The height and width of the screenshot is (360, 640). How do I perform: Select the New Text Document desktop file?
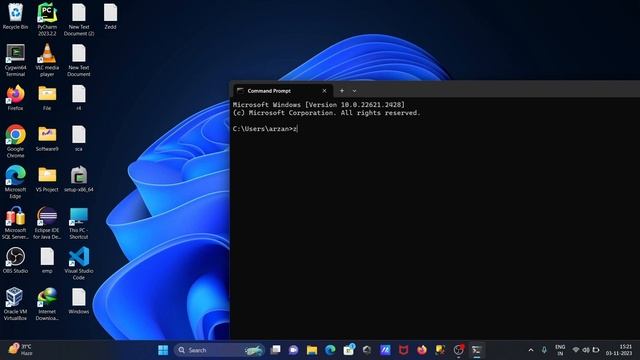tap(79, 60)
